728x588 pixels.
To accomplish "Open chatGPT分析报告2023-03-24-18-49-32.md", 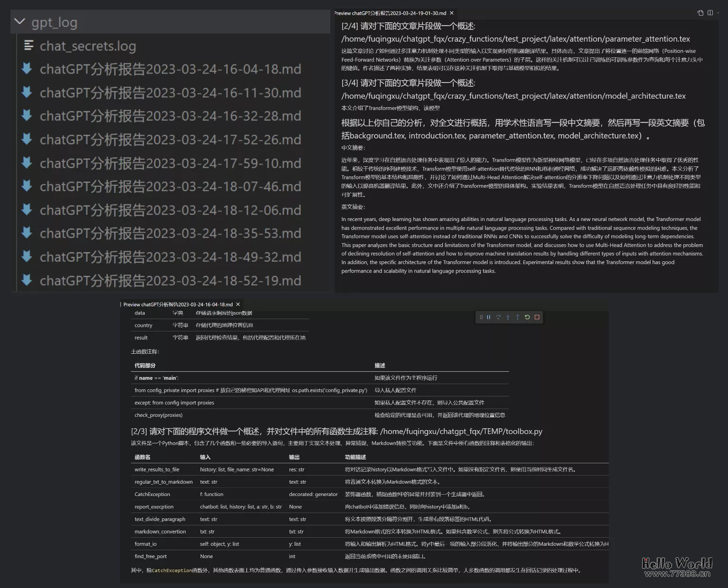I will tap(170, 257).
